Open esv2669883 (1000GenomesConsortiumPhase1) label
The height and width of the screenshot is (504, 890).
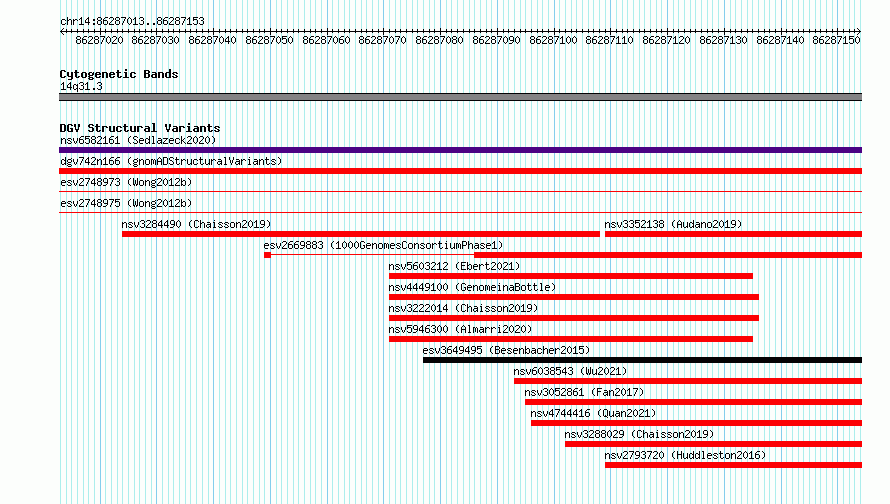[x=383, y=245]
